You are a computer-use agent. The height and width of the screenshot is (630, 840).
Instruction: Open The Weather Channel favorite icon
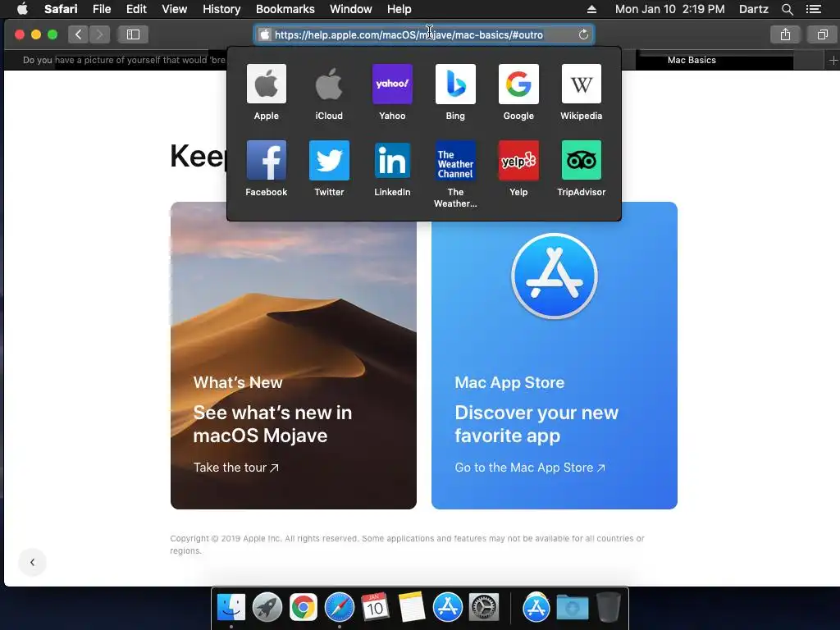[455, 160]
